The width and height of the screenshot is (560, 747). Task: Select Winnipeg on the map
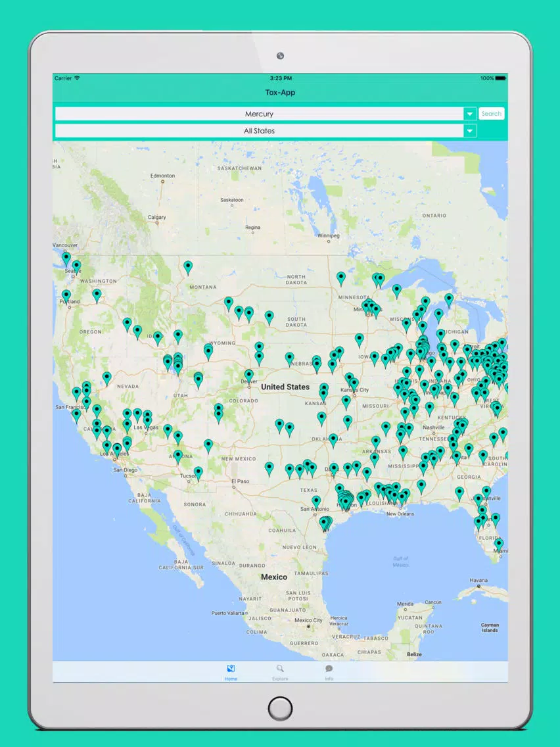click(329, 236)
